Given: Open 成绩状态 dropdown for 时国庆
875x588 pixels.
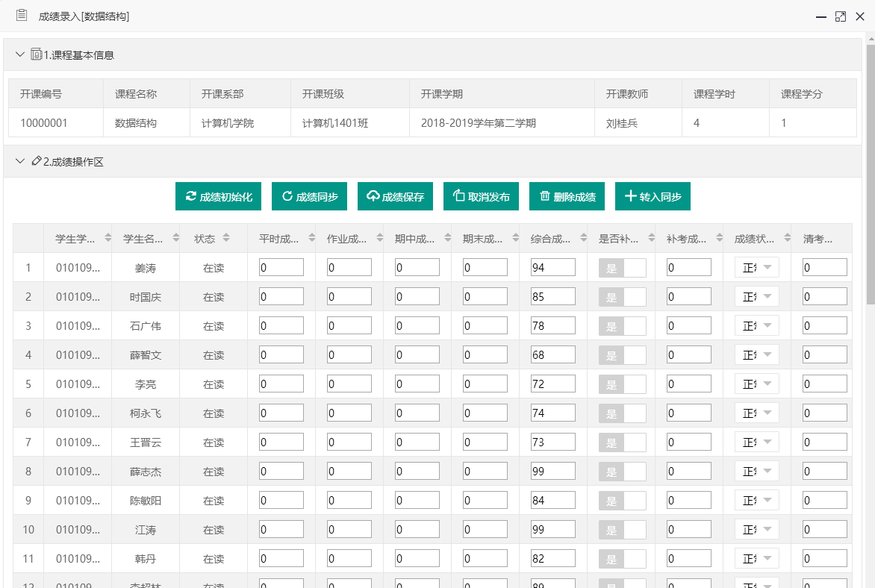Looking at the screenshot, I should [757, 297].
